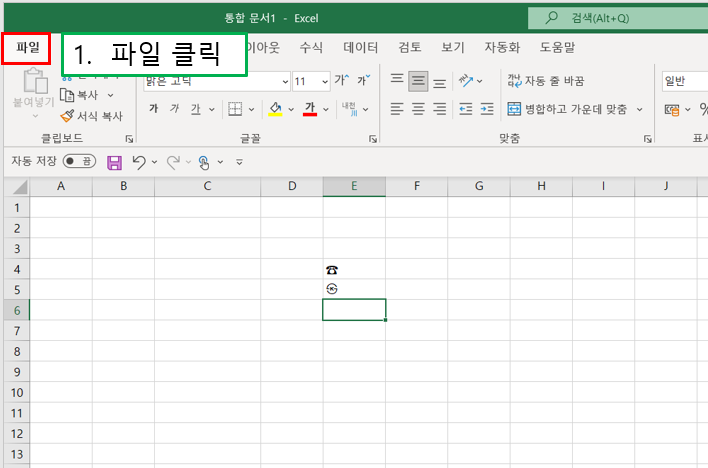This screenshot has height=468, width=708.
Task: Increase indent icon
Action: click(487, 109)
